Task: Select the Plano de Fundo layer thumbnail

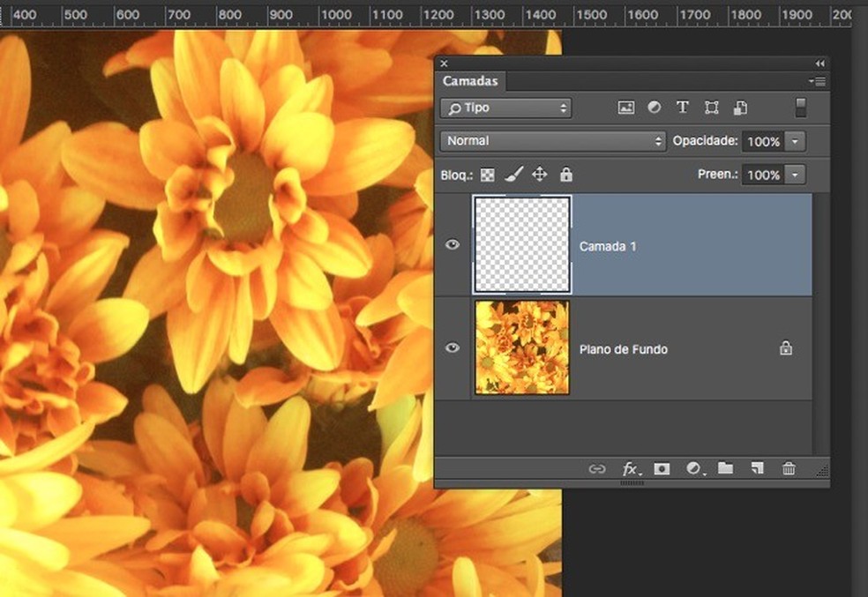Action: 522,347
